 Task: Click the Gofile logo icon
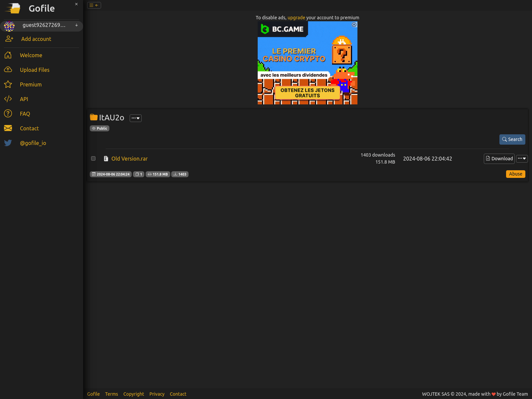tap(13, 8)
